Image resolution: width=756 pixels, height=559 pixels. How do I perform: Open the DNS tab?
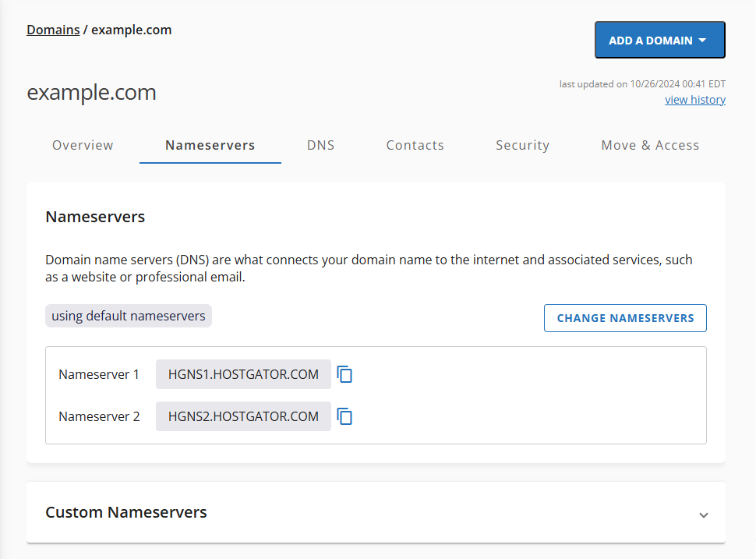point(320,145)
